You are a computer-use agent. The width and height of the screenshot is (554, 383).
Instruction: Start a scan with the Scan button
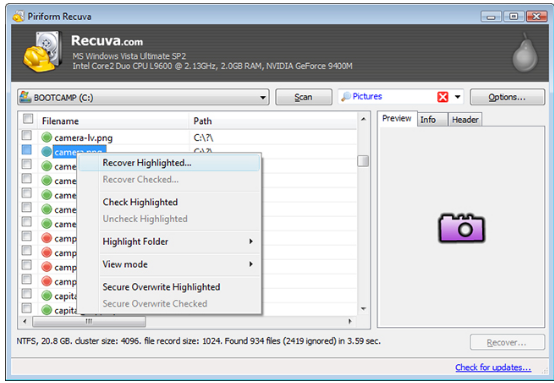click(303, 97)
